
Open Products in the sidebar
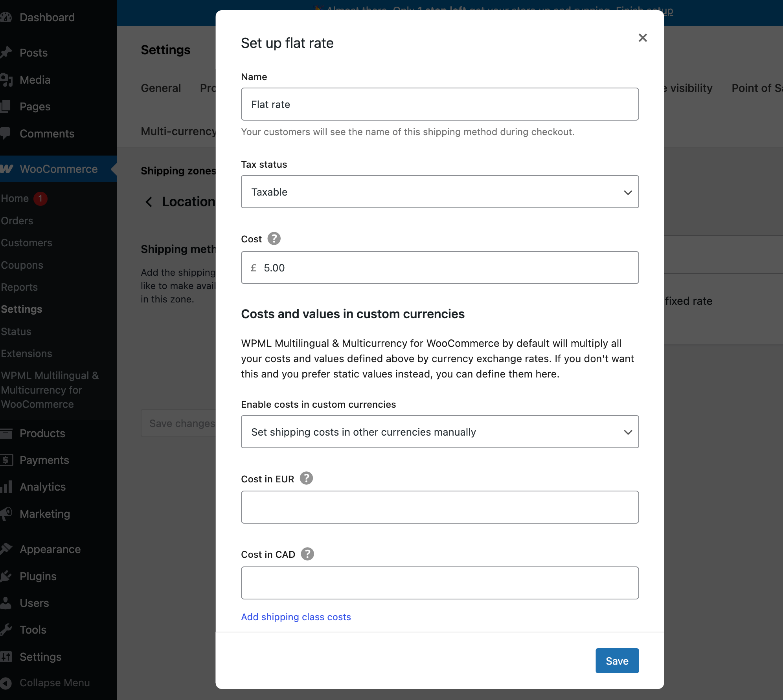(x=42, y=433)
